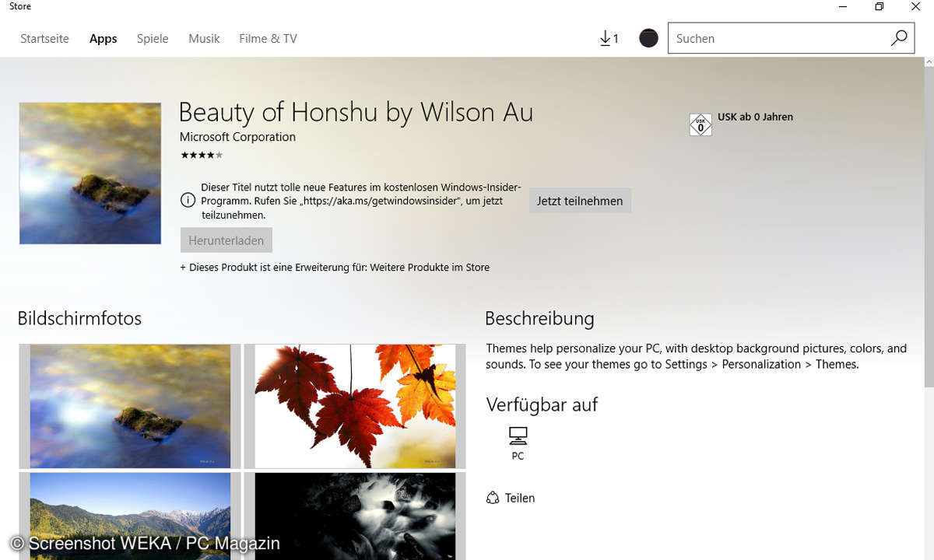
Task: Open the mountain landscape screenshot
Action: [x=130, y=516]
